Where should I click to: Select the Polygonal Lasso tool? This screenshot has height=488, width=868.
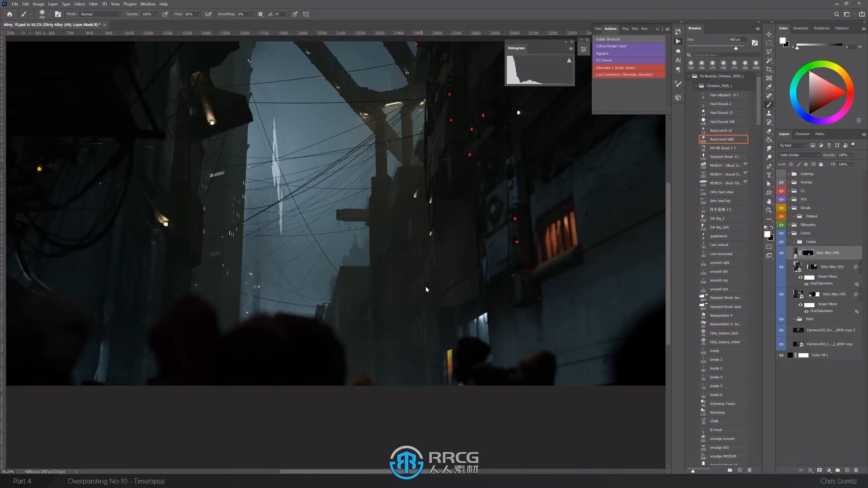(769, 52)
